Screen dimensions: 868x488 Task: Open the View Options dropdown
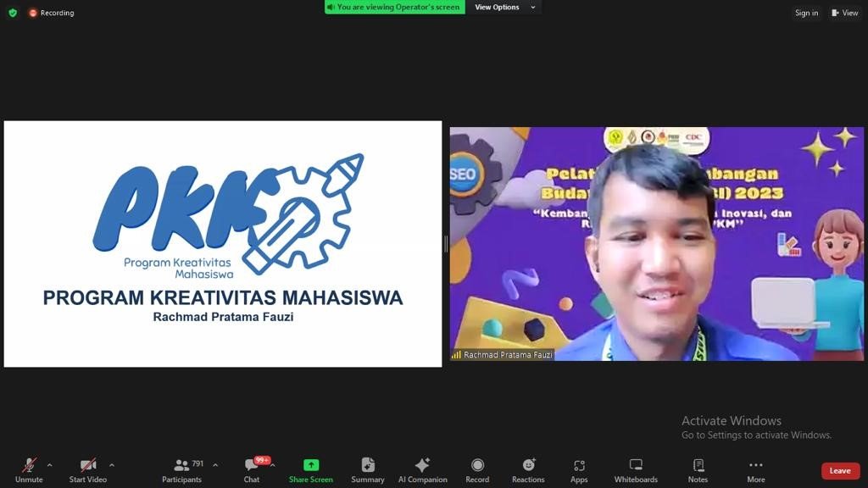[505, 8]
